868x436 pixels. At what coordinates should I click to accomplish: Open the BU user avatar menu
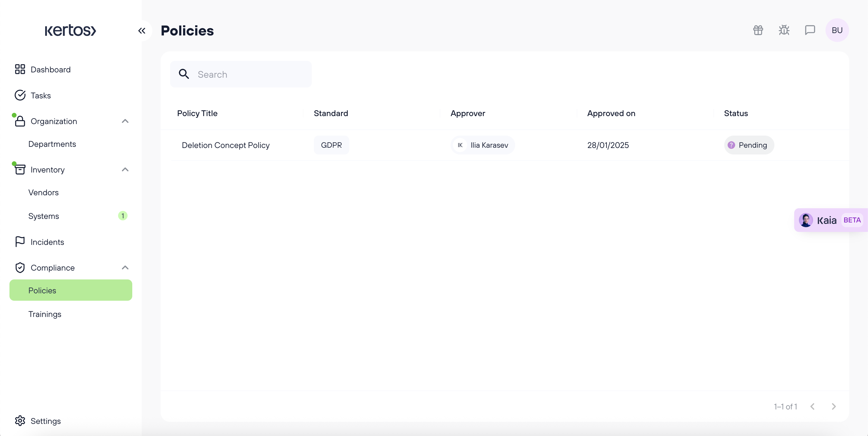pos(837,30)
